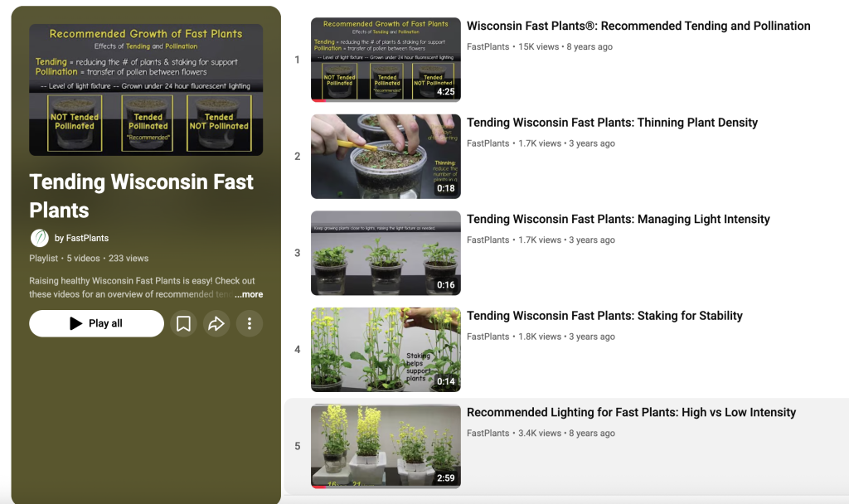Click FastPlants channel name under video three
849x504 pixels.
(488, 240)
